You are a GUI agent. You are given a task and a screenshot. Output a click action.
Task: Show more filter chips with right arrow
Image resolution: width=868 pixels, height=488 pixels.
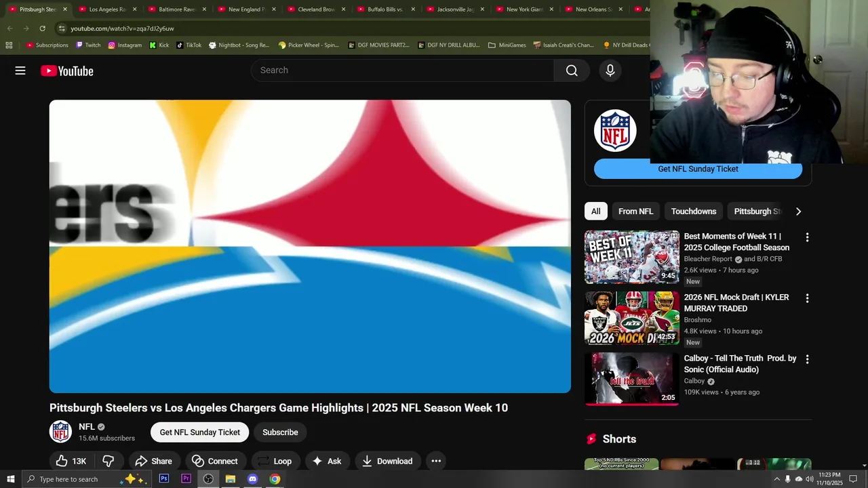798,211
